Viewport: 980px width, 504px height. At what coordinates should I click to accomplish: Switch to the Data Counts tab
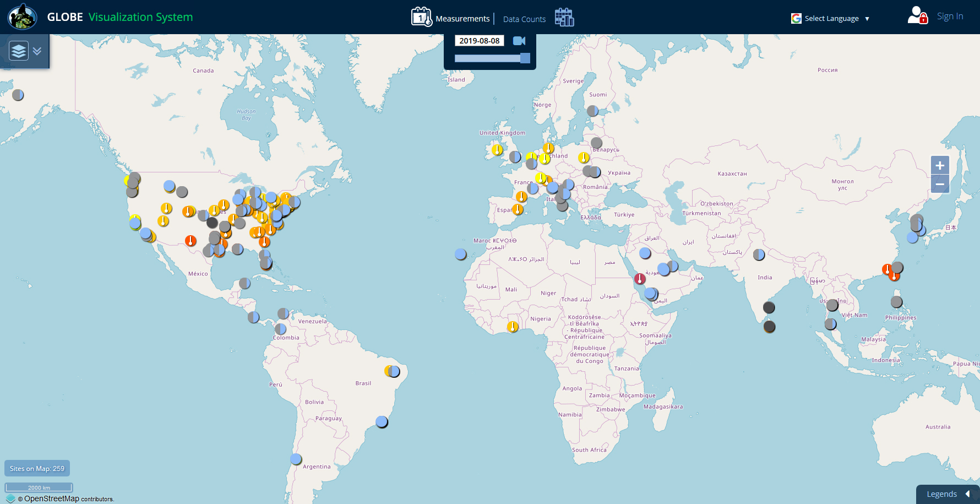pos(524,19)
